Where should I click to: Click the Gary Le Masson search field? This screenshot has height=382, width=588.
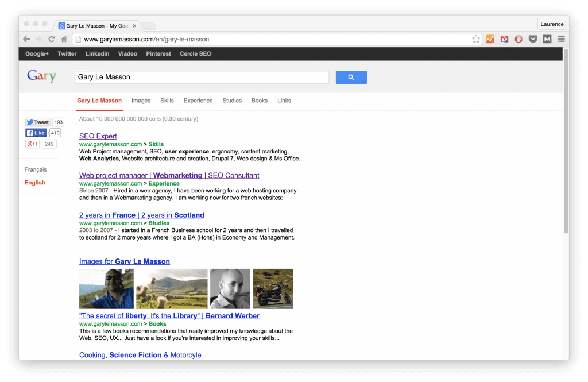[x=202, y=78]
